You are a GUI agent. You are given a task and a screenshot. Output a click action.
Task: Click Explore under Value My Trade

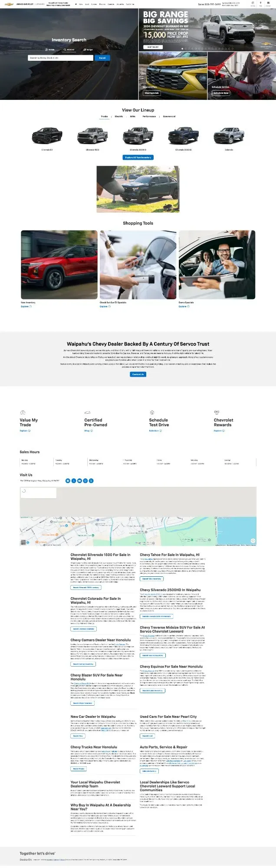point(25,431)
